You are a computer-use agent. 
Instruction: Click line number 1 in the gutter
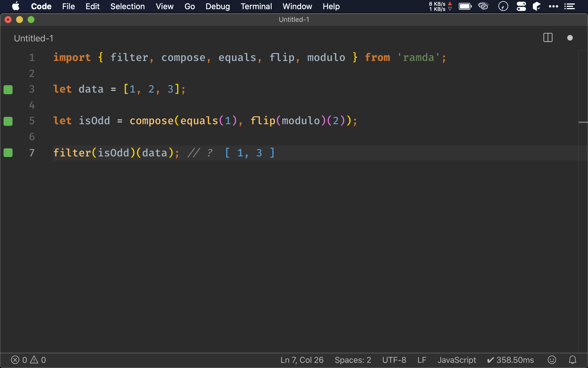(x=32, y=57)
